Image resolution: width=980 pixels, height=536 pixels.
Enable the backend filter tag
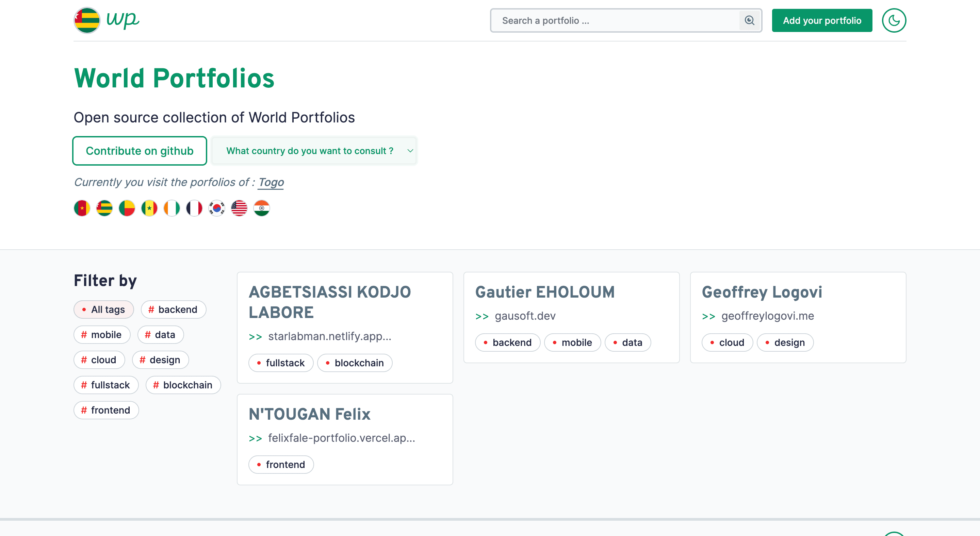(x=173, y=309)
